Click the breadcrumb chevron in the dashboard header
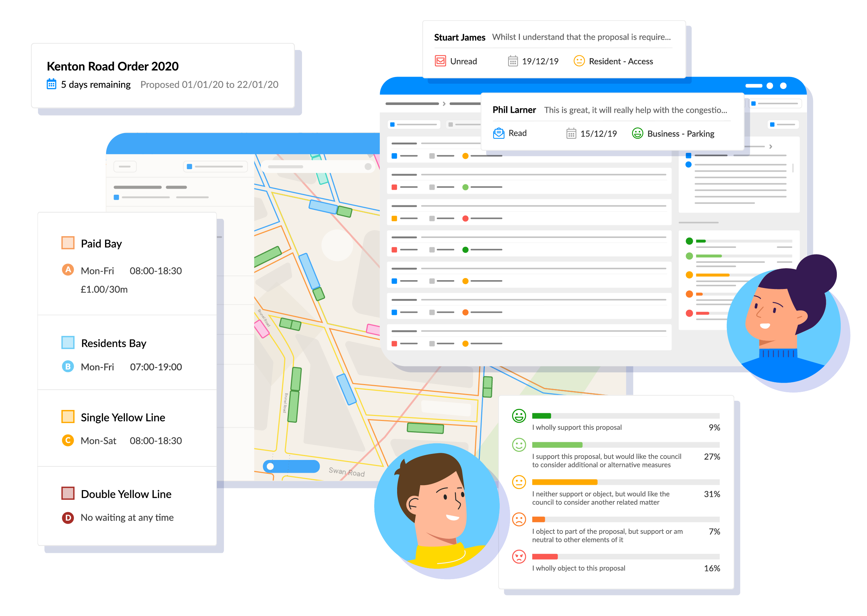 pos(444,104)
